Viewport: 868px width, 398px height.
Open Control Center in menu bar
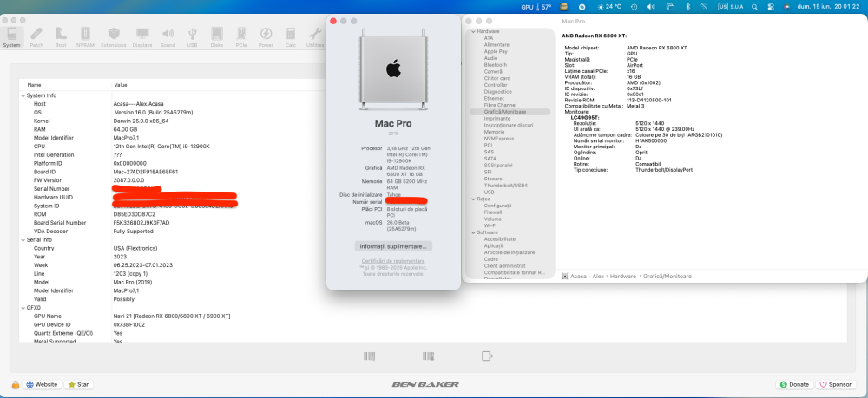click(771, 7)
